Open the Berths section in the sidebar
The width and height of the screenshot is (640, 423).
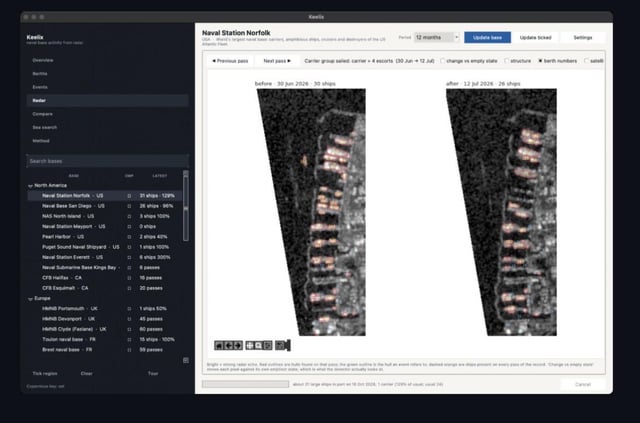point(108,73)
